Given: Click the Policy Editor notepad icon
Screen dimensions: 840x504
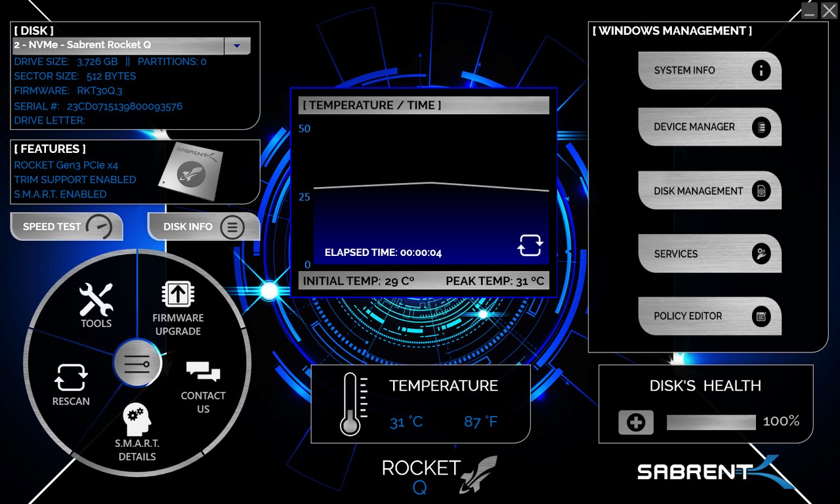Looking at the screenshot, I should tap(761, 316).
